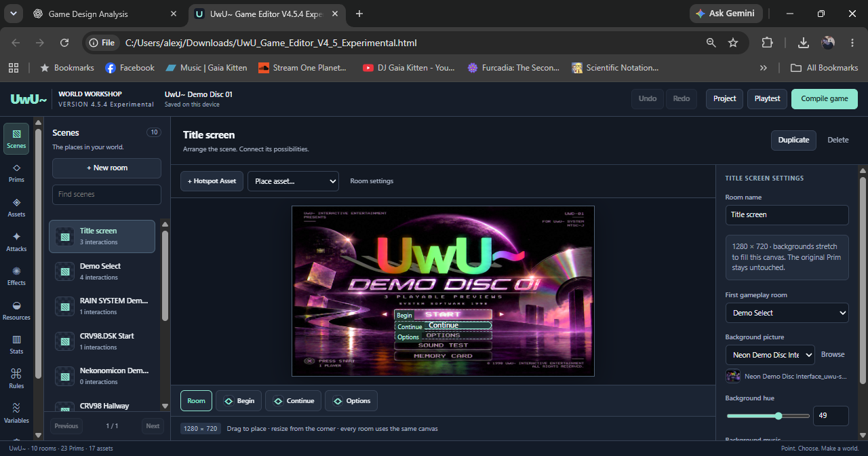
Task: Click the Room name input field
Action: 787,215
